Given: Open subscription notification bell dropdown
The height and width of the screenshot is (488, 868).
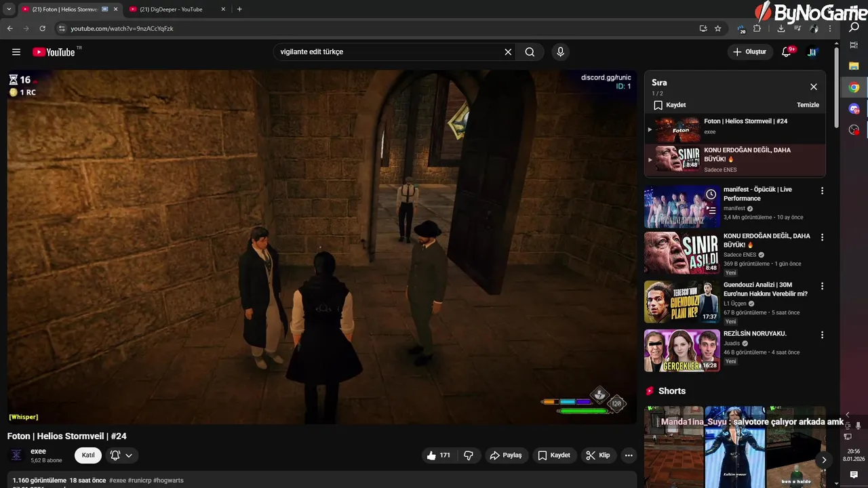Looking at the screenshot, I should tap(121, 455).
